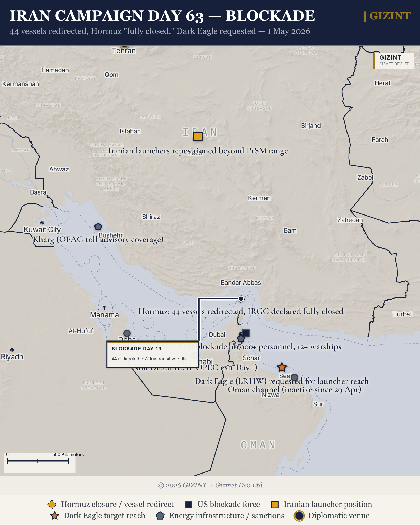Screen dimensions: 420x525
Task: Click the EASTERN PROVINCE region label
Action: click(x=94, y=386)
